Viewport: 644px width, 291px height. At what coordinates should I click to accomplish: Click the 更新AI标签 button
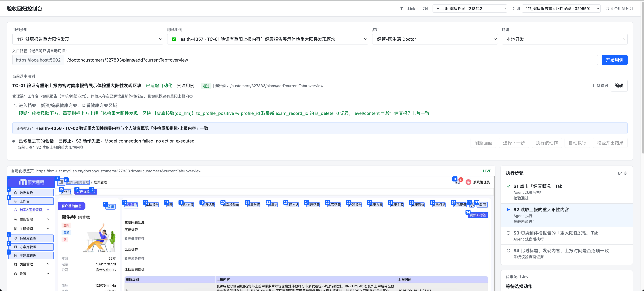pyautogui.click(x=478, y=215)
